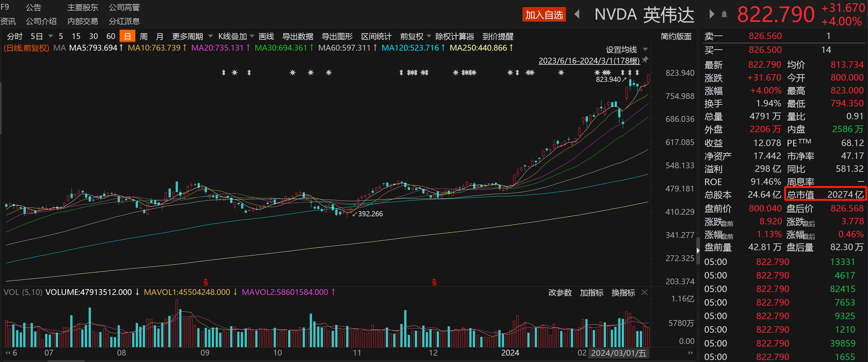
Task: Go to previous stock with left arrow
Action: point(577,14)
